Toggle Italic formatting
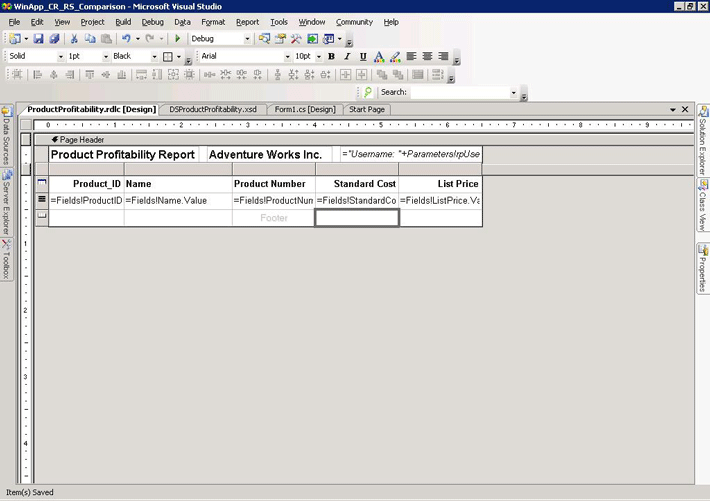Image resolution: width=710 pixels, height=501 pixels. coord(347,57)
